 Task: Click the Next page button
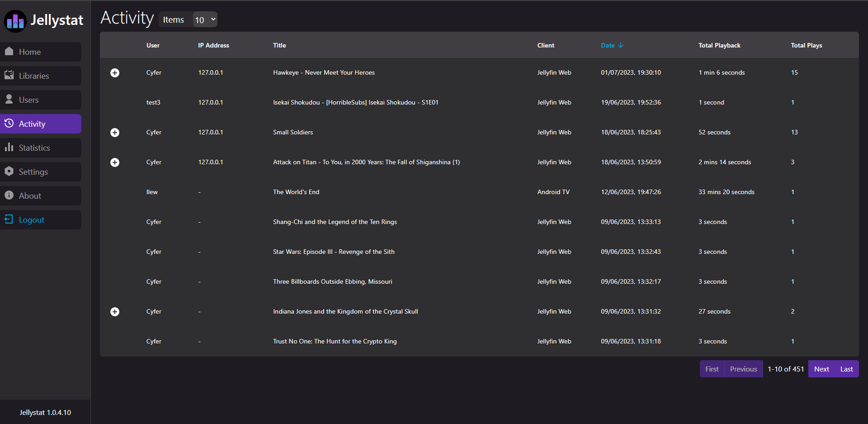tap(821, 369)
